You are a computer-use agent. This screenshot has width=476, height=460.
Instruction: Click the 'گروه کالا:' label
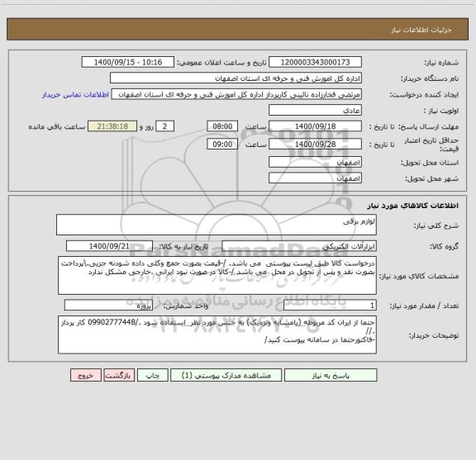tap(444, 247)
